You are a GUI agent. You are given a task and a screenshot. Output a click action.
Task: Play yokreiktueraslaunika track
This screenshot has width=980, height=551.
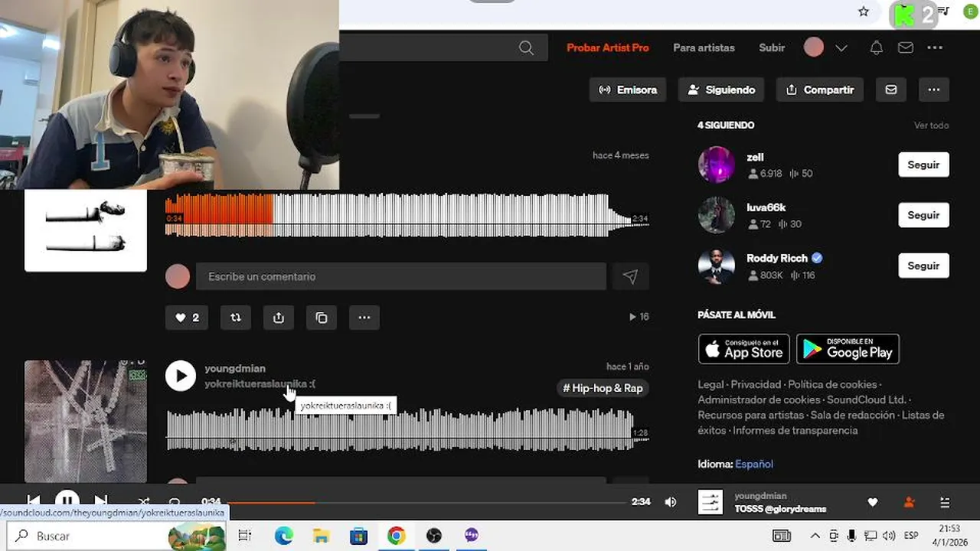181,376
